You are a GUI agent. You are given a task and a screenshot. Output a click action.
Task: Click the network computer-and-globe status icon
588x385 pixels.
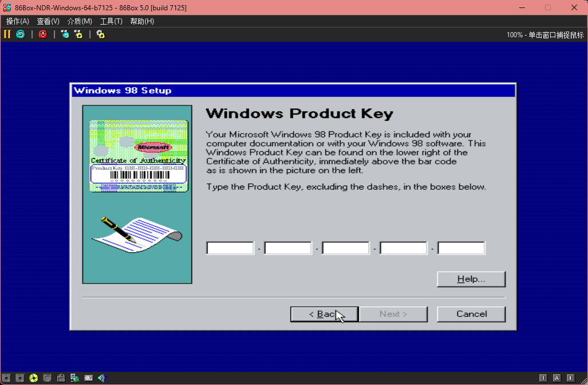pyautogui.click(x=75, y=378)
